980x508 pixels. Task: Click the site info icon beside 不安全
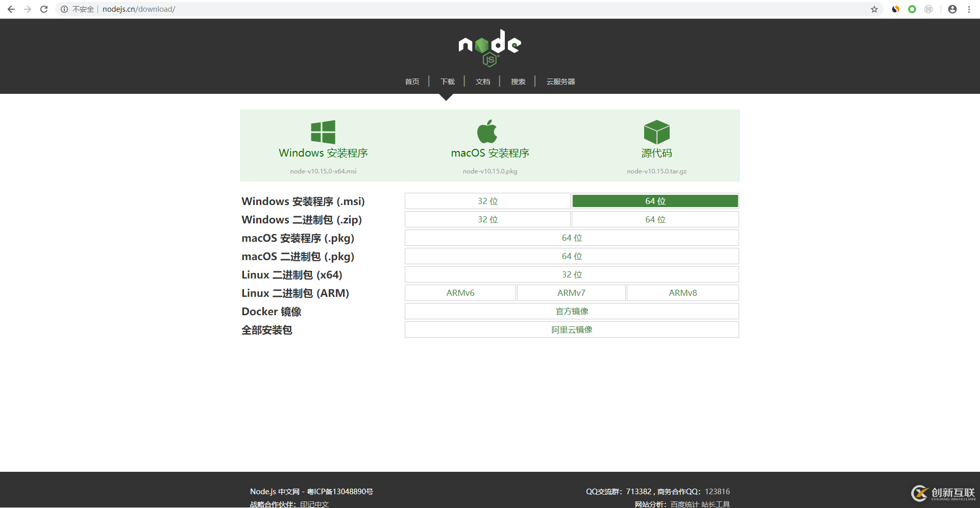pos(64,9)
